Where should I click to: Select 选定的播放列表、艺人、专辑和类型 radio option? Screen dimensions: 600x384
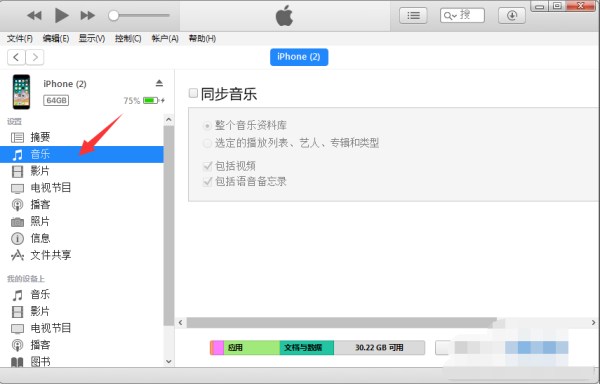(207, 143)
